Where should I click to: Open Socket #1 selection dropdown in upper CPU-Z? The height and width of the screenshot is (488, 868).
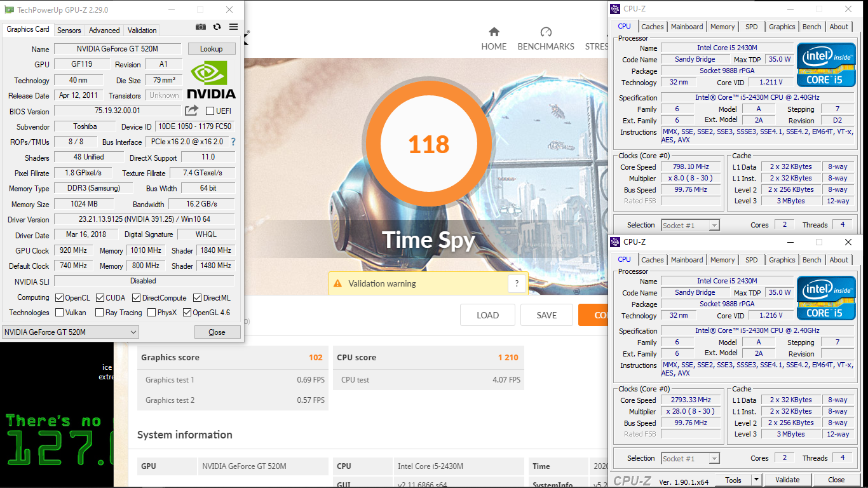[690, 225]
